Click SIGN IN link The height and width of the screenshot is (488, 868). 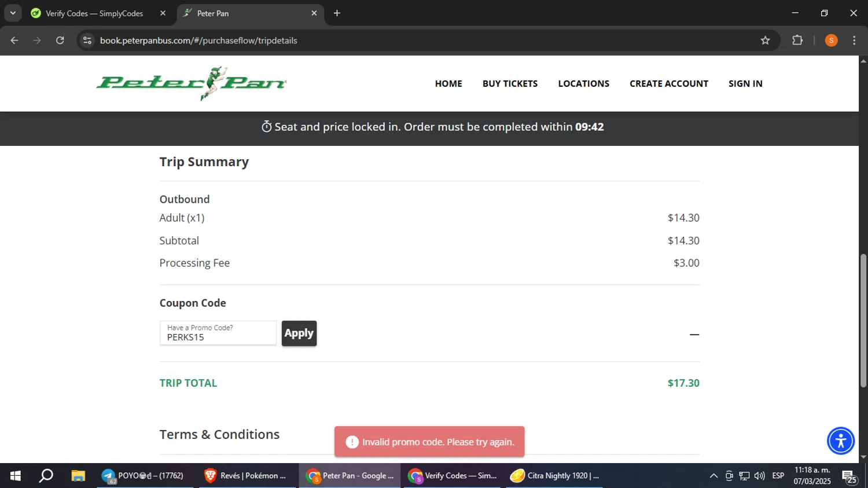coord(745,83)
